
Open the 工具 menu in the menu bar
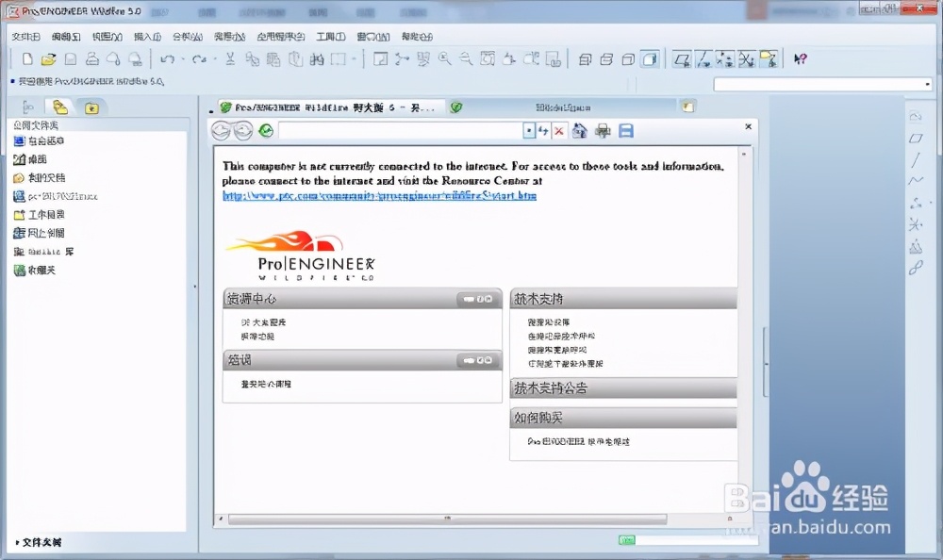point(332,38)
